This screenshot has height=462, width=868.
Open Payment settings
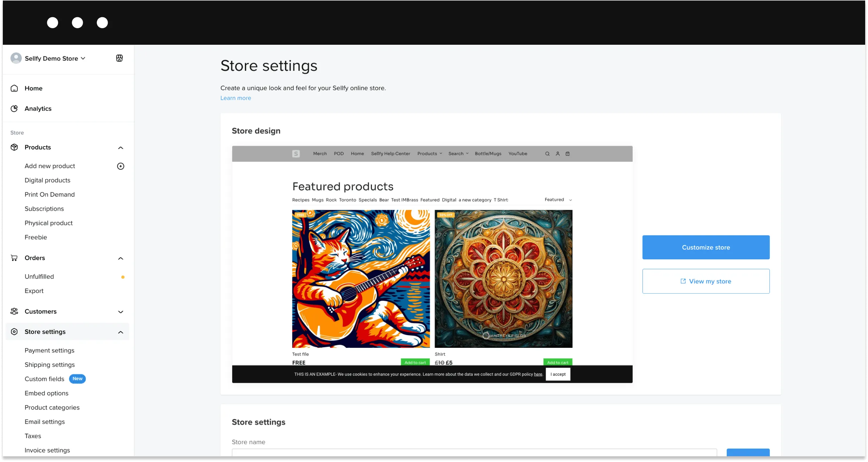49,350
